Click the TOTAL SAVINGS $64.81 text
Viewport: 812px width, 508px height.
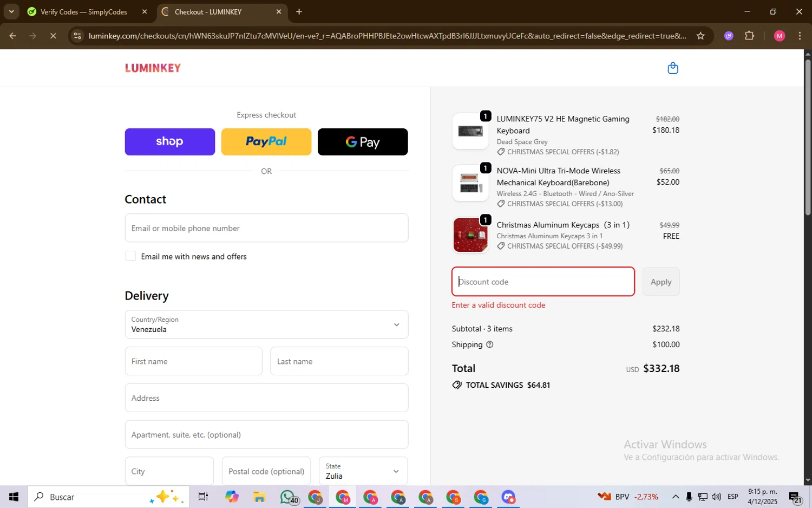pyautogui.click(x=508, y=385)
